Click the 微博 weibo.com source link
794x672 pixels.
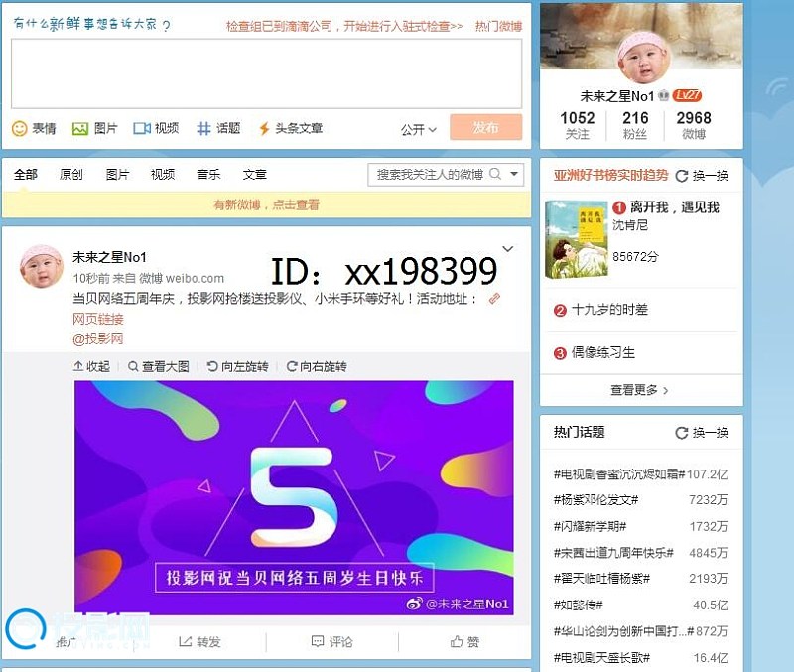182,278
